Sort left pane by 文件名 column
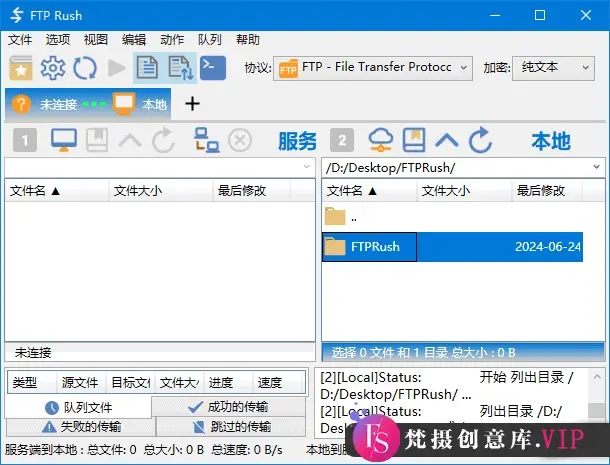This screenshot has width=610, height=465. click(x=57, y=191)
